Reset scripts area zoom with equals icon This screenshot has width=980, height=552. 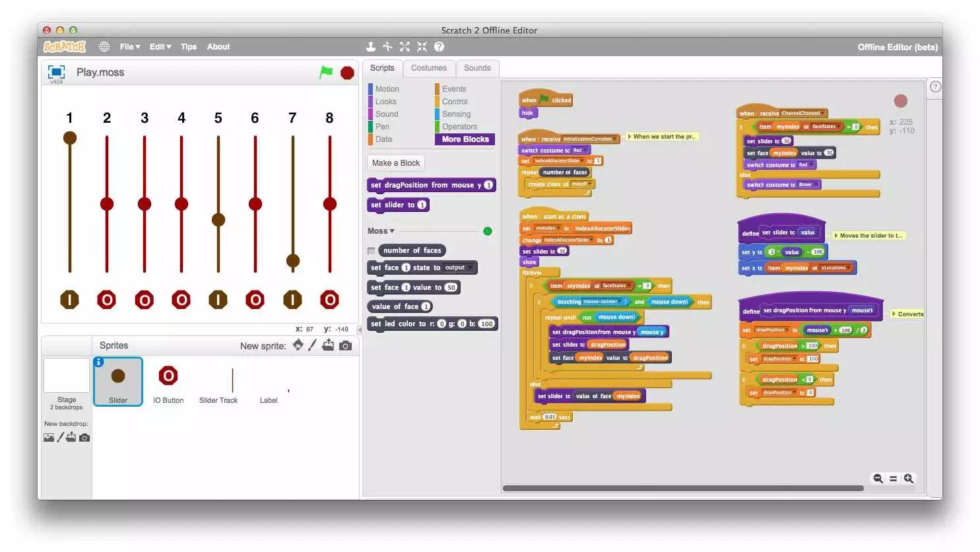(893, 479)
